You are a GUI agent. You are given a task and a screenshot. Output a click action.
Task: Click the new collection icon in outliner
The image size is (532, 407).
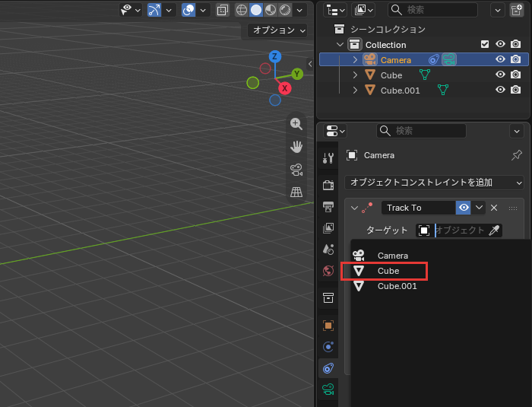[517, 10]
